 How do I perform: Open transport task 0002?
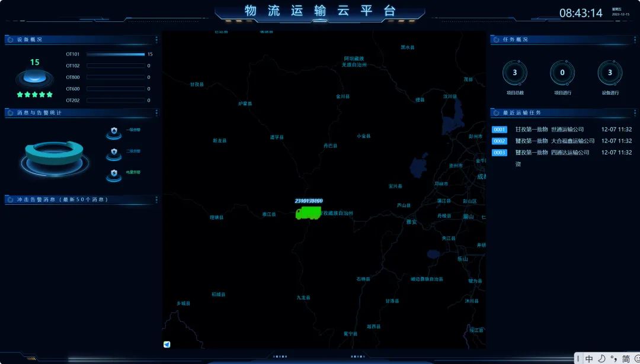(x=500, y=141)
